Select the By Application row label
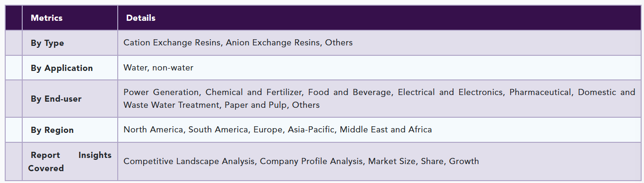 click(62, 68)
